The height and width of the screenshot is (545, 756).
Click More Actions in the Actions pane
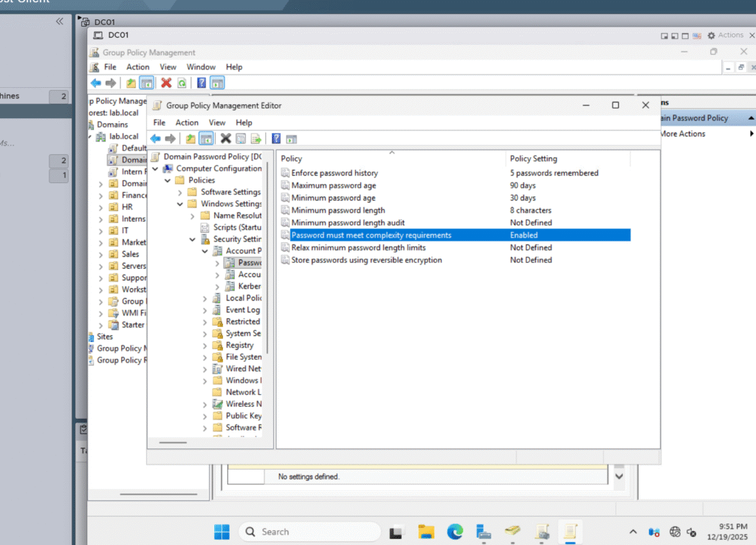pos(683,134)
